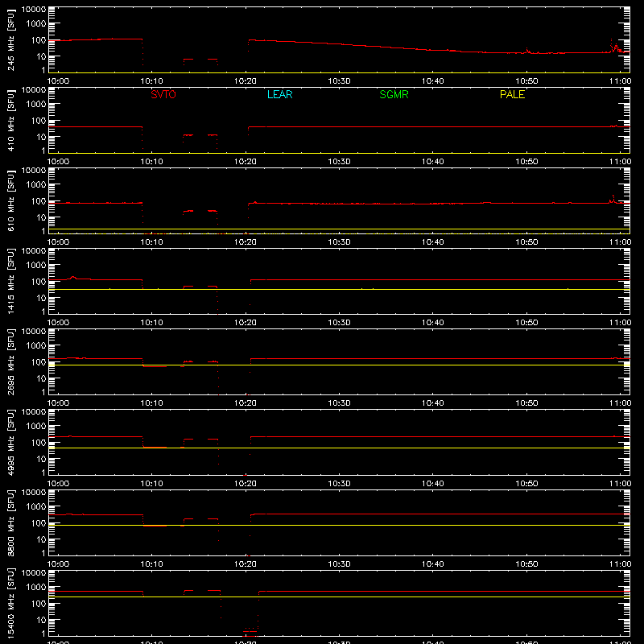Click the 10:50 tick label under 2695 MHz plot

[x=526, y=403]
